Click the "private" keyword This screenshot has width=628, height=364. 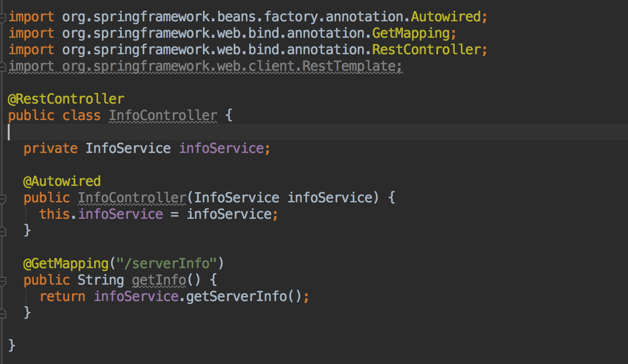[50, 149]
